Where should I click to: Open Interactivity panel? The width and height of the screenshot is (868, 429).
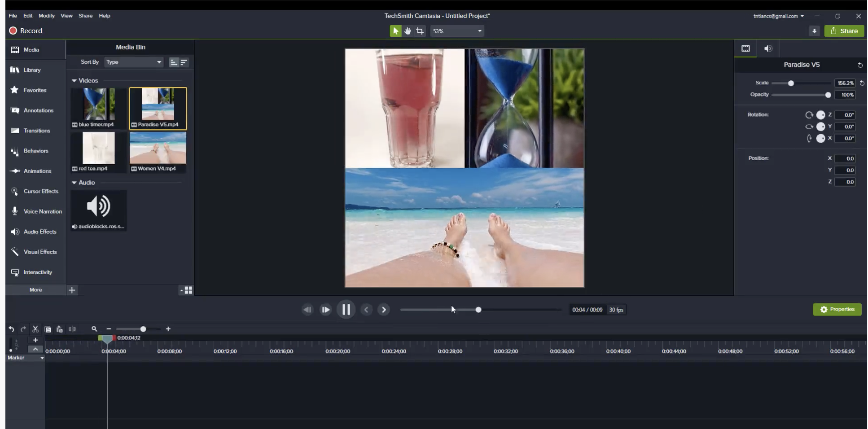(x=35, y=272)
